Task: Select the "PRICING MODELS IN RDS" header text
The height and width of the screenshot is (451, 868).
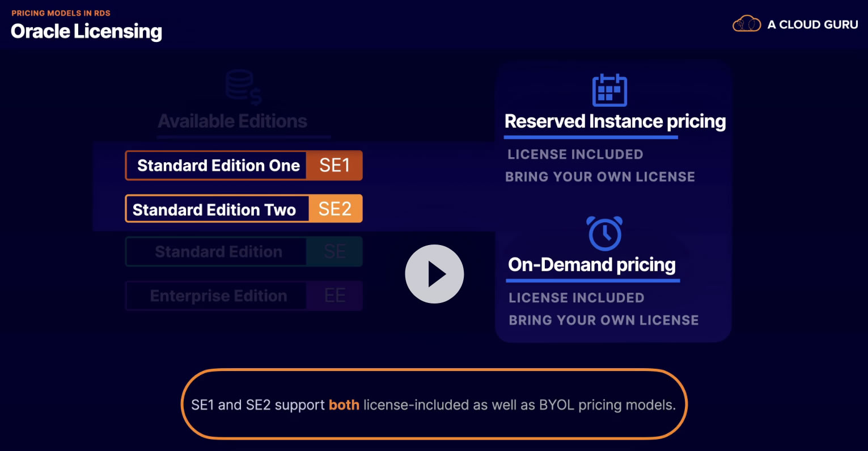Action: [x=61, y=13]
